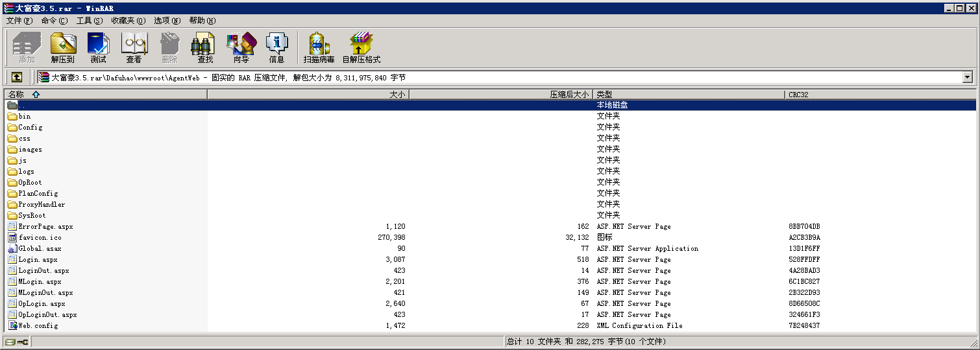Select the favicon.ico file
This screenshot has width=980, height=350.
click(x=40, y=238)
